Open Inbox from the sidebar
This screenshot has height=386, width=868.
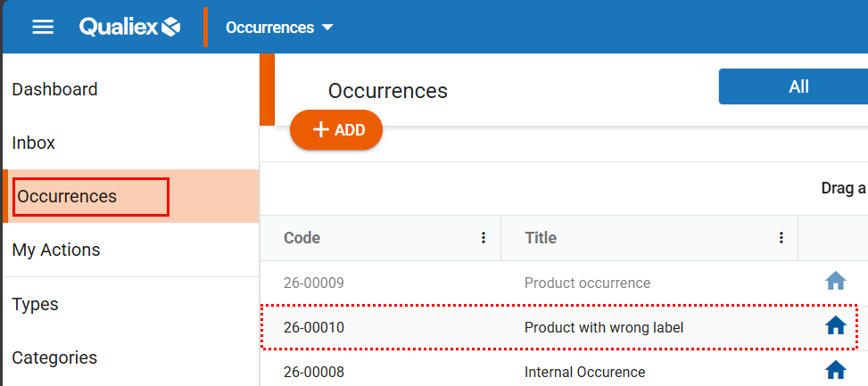tap(34, 143)
